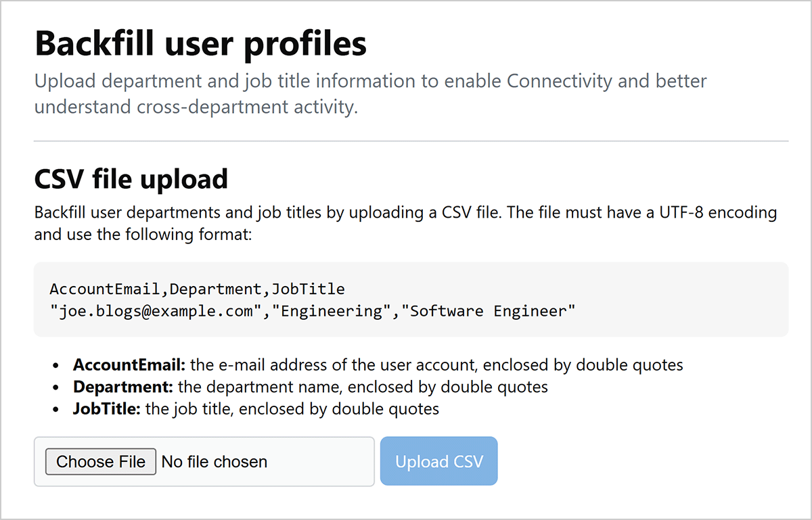
Task: Click the "Backfill user profiles" page heading
Action: point(200,44)
